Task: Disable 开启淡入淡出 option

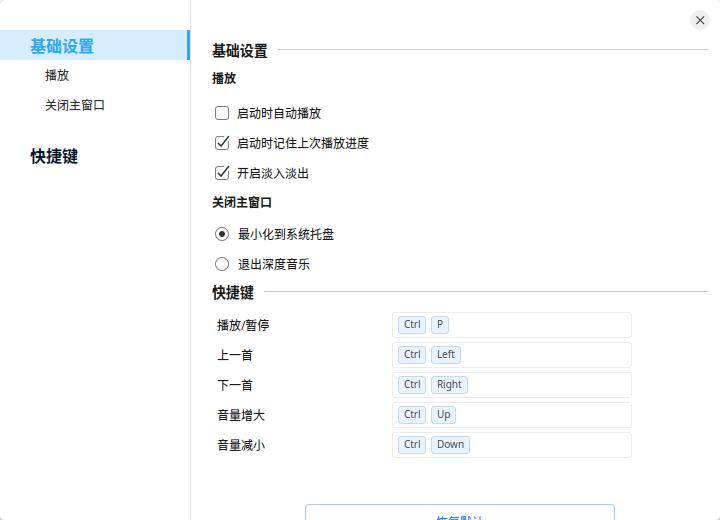Action: tap(222, 173)
